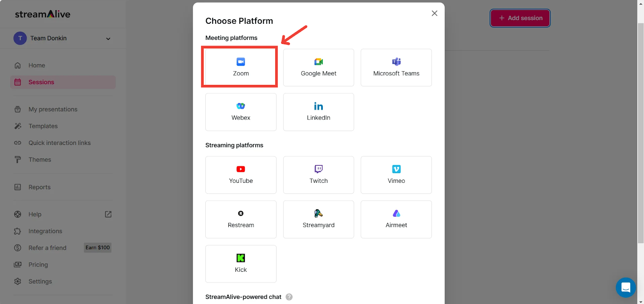644x304 pixels.
Task: Choose Google Meet as platform
Action: coord(318,67)
